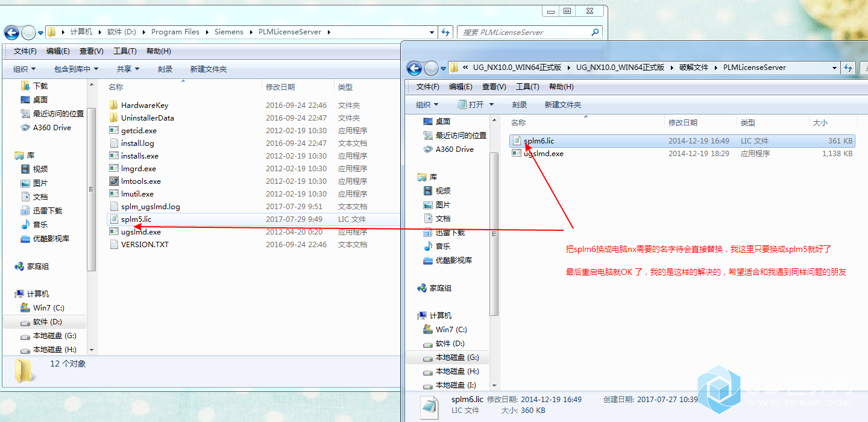Open 工具(T) menu in right window
This screenshot has width=868, height=422.
coord(527,86)
